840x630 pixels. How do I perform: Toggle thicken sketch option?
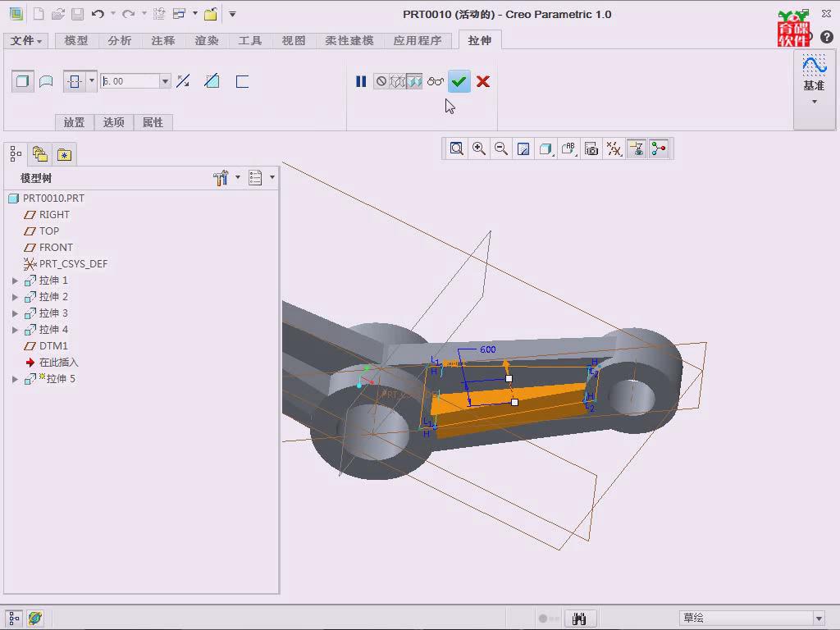(x=242, y=81)
